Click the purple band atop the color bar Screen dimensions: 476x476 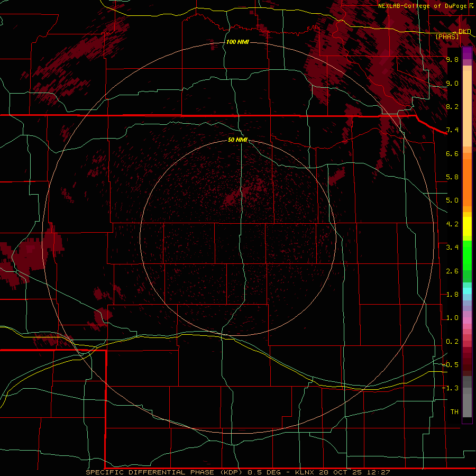pos(467,53)
